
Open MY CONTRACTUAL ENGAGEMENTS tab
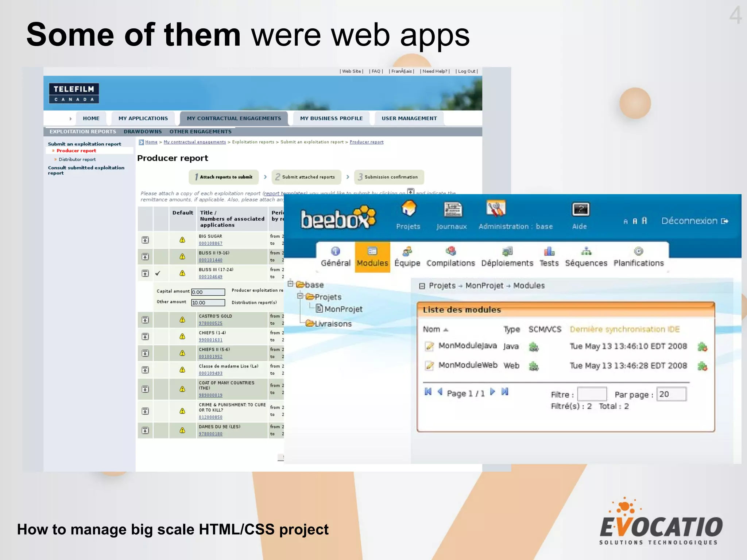coord(234,118)
